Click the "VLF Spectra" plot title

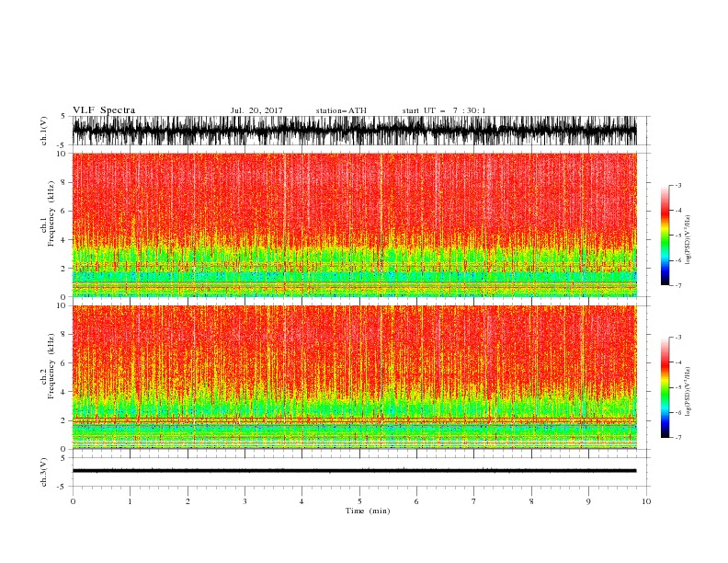click(x=104, y=110)
